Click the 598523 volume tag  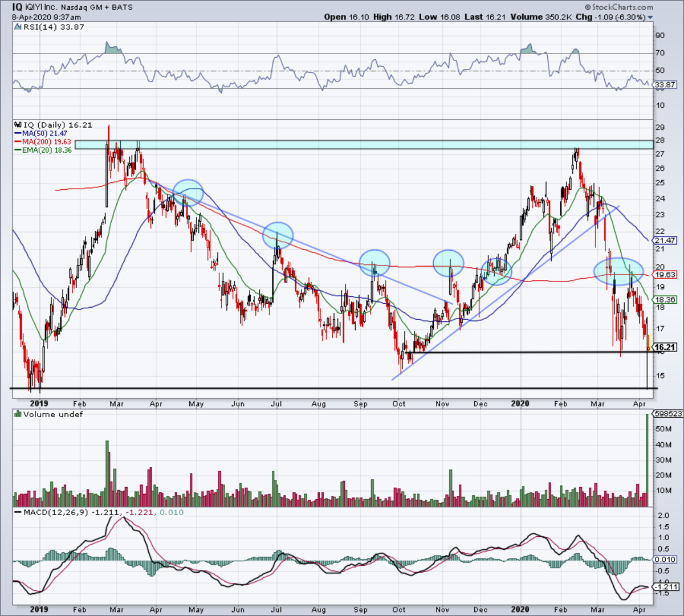point(667,414)
